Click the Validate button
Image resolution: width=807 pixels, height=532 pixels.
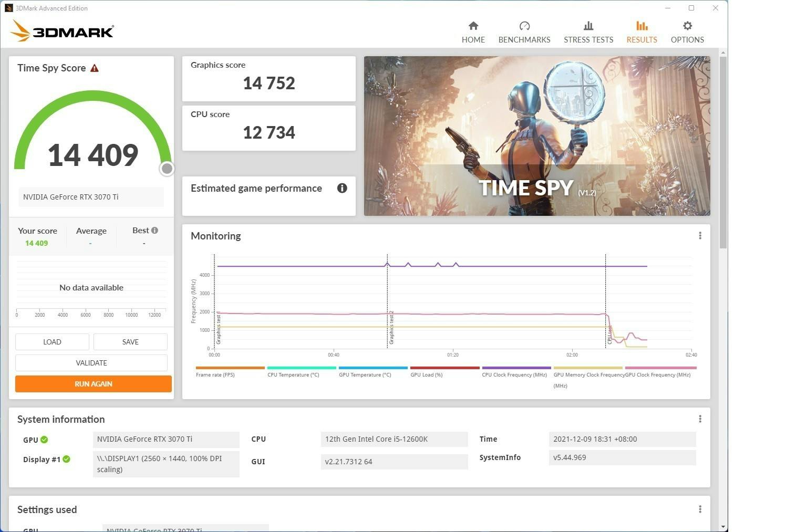[x=91, y=363]
